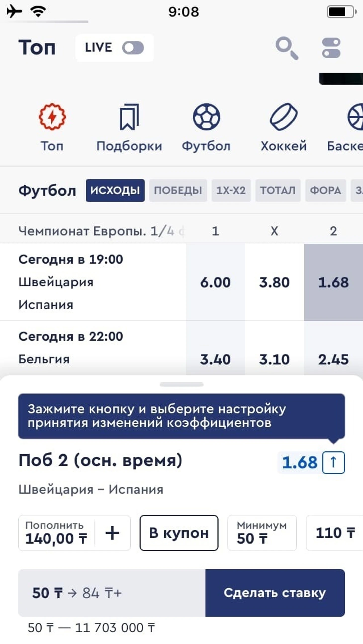The height and width of the screenshot is (644, 363).
Task: Select the 6.00 odds for Швейцария
Action: tap(215, 282)
